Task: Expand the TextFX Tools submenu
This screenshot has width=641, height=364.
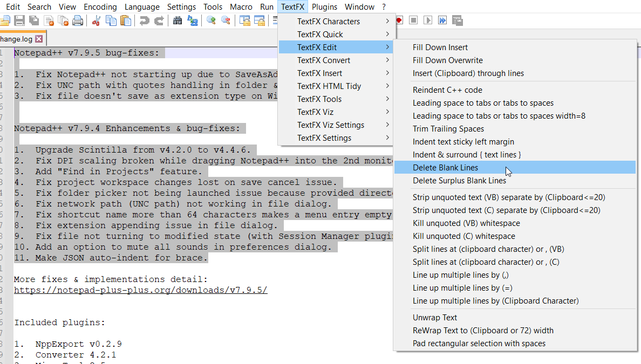Action: tap(335, 99)
